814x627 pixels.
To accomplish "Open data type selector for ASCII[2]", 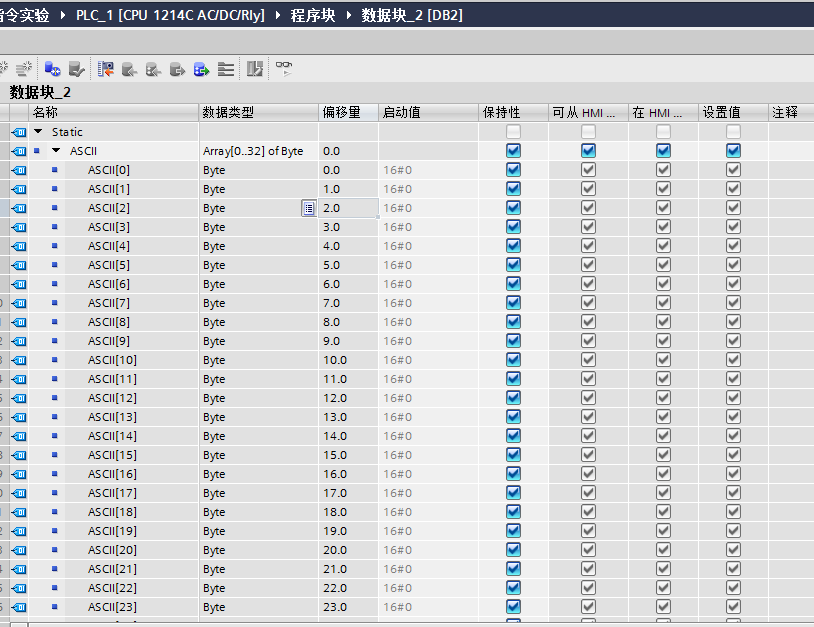I will (x=309, y=208).
